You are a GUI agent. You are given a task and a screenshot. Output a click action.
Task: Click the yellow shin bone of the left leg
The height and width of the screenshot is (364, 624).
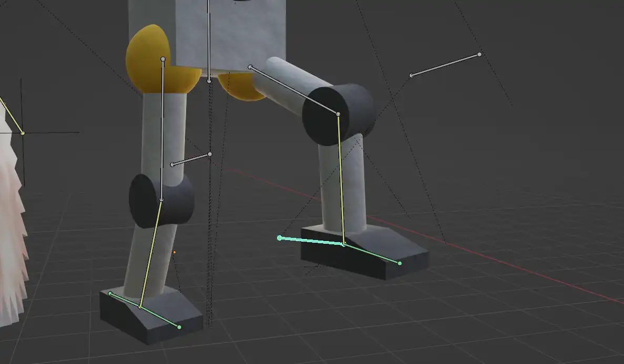point(152,252)
